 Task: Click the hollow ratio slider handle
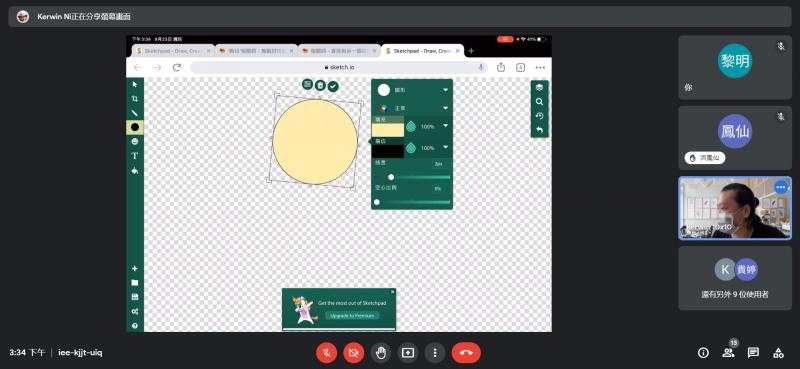click(377, 202)
